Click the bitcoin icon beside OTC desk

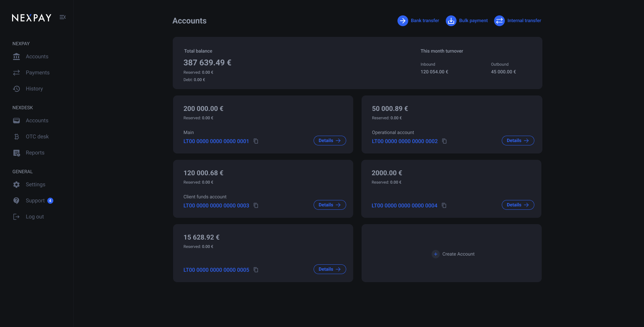[16, 137]
